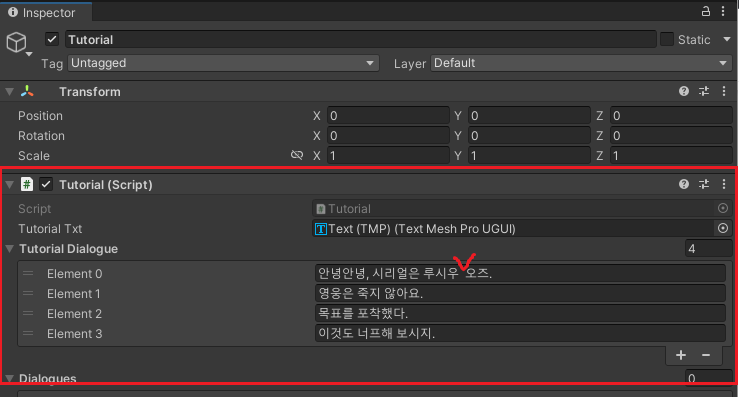Click the Scale X field

click(388, 156)
